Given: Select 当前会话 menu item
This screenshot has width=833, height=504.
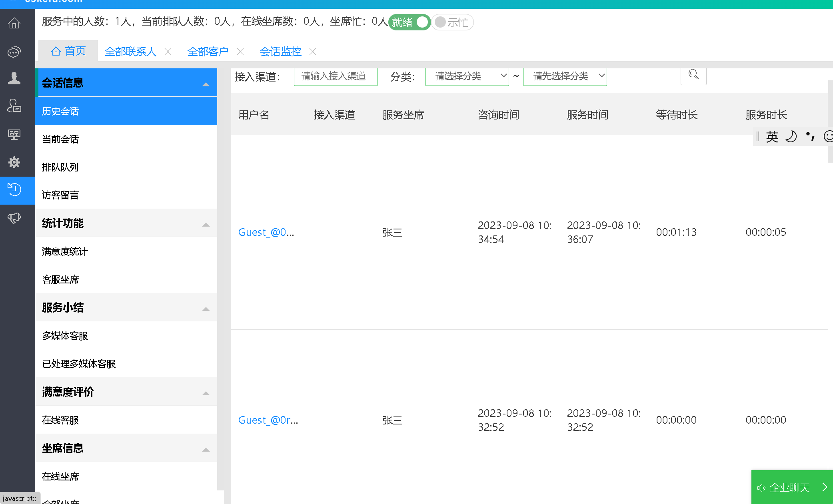Looking at the screenshot, I should click(x=126, y=139).
